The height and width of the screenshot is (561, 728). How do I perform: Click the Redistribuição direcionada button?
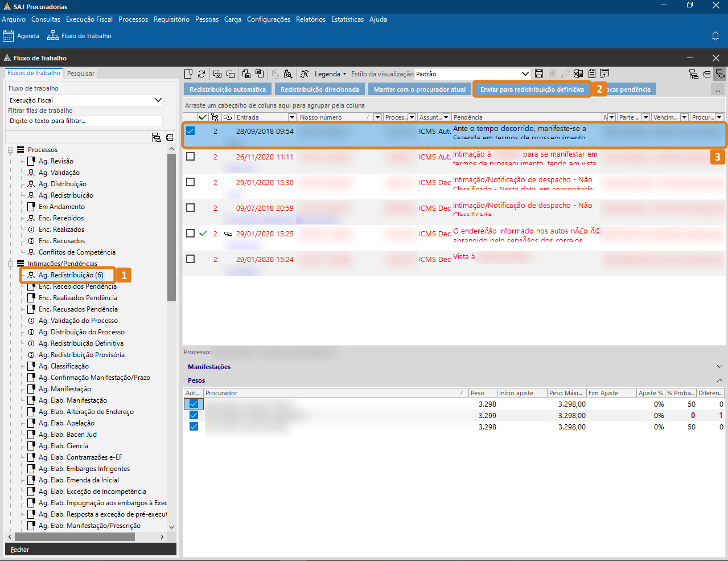[x=320, y=89]
